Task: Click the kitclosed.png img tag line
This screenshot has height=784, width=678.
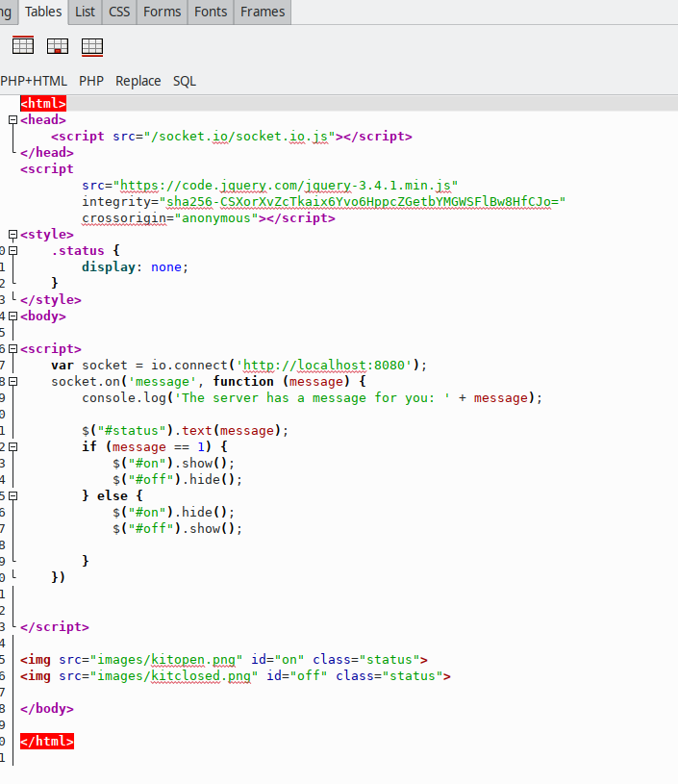Action: [x=236, y=676]
